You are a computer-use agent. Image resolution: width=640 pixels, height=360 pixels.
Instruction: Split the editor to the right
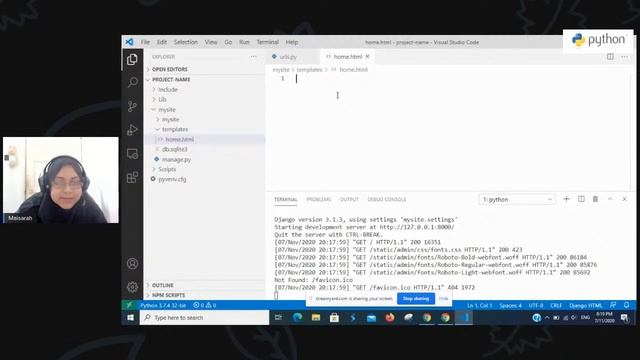[x=610, y=56]
